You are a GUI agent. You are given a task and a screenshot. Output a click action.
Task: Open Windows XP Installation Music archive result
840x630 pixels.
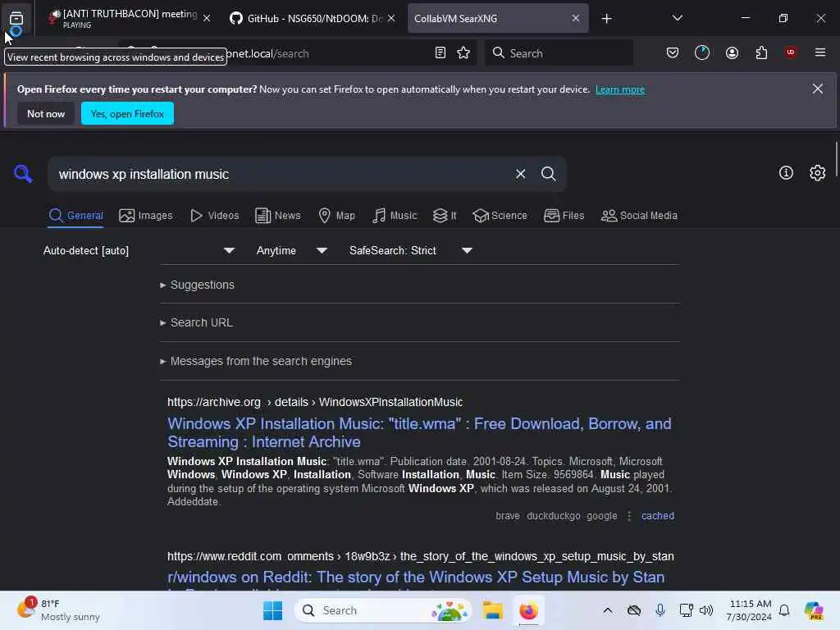[419, 432]
